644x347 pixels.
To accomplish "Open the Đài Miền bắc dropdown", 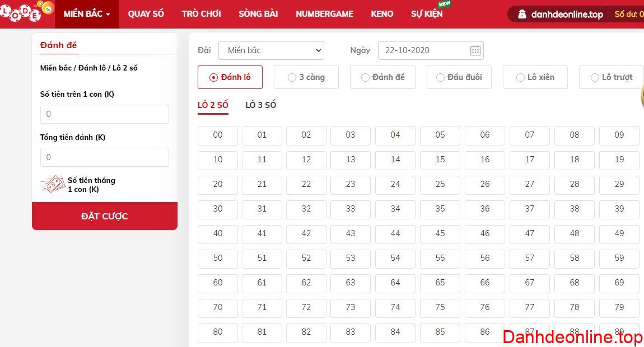I will (x=271, y=50).
